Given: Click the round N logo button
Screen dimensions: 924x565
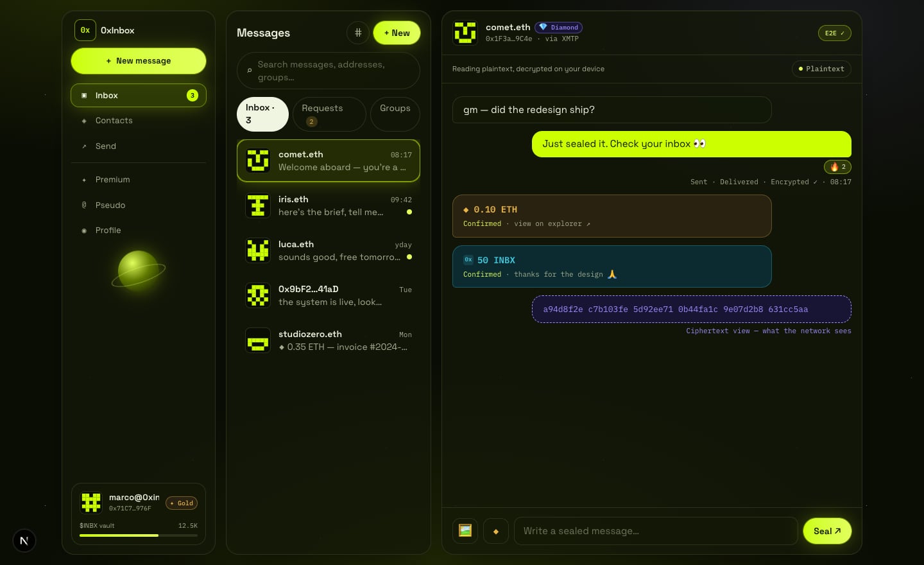Looking at the screenshot, I should pyautogui.click(x=24, y=541).
